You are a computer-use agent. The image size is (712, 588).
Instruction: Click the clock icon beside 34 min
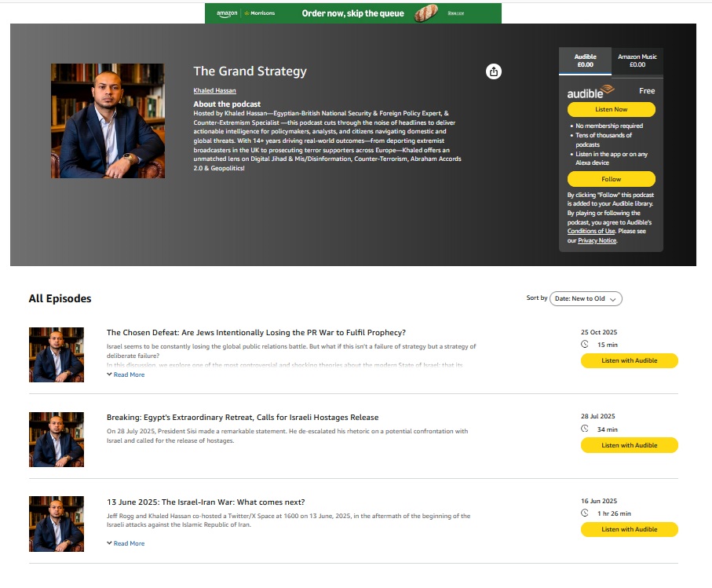[584, 429]
